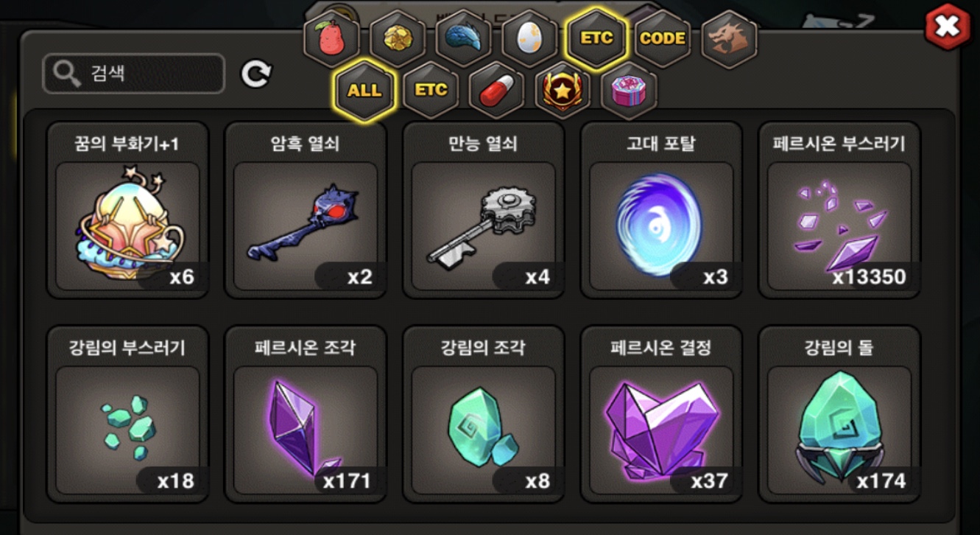Select the lower-row ETC sub-filter hexagon
Screen dimensions: 980x535
coord(431,91)
